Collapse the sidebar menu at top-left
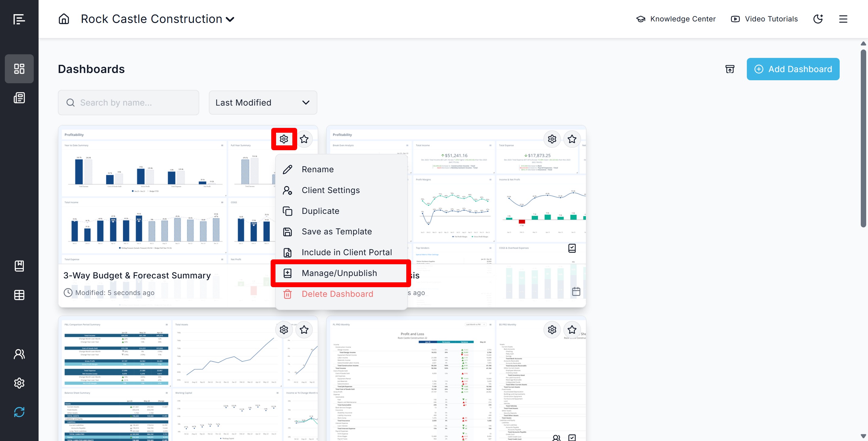The height and width of the screenshot is (441, 868). click(x=19, y=19)
